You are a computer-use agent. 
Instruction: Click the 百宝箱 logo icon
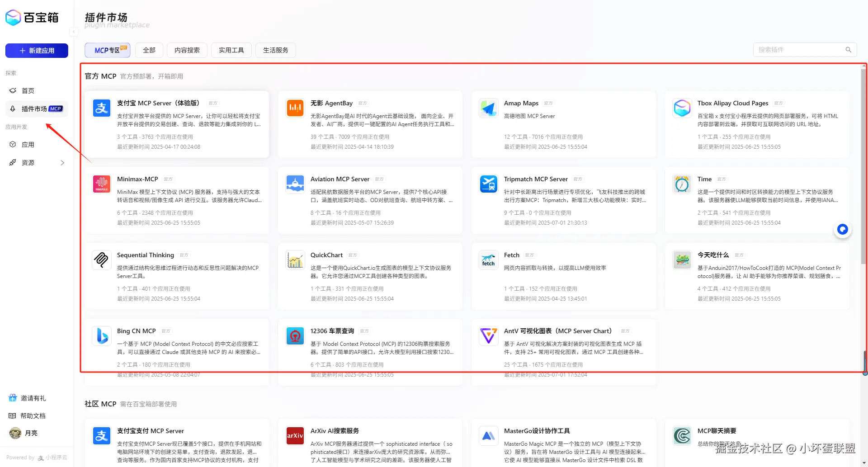tap(13, 18)
